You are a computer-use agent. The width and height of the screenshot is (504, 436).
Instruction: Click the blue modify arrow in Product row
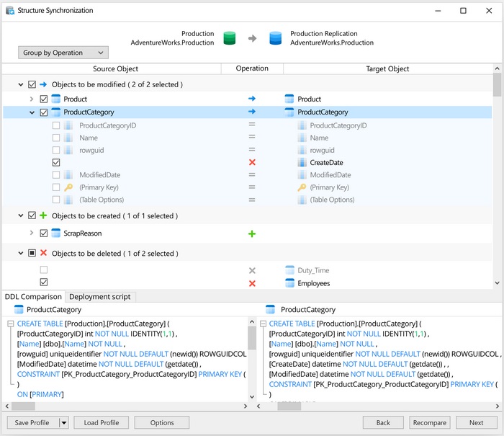point(252,99)
